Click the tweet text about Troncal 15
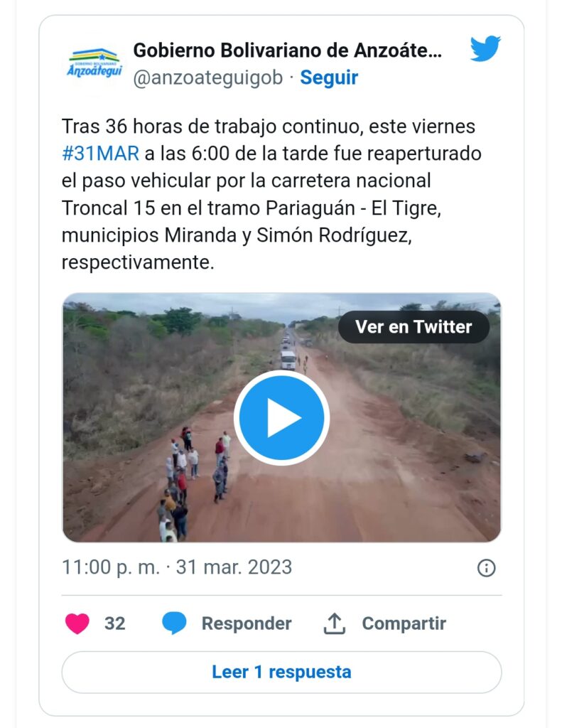Viewport: 562px width, 728px height. pyautogui.click(x=271, y=194)
